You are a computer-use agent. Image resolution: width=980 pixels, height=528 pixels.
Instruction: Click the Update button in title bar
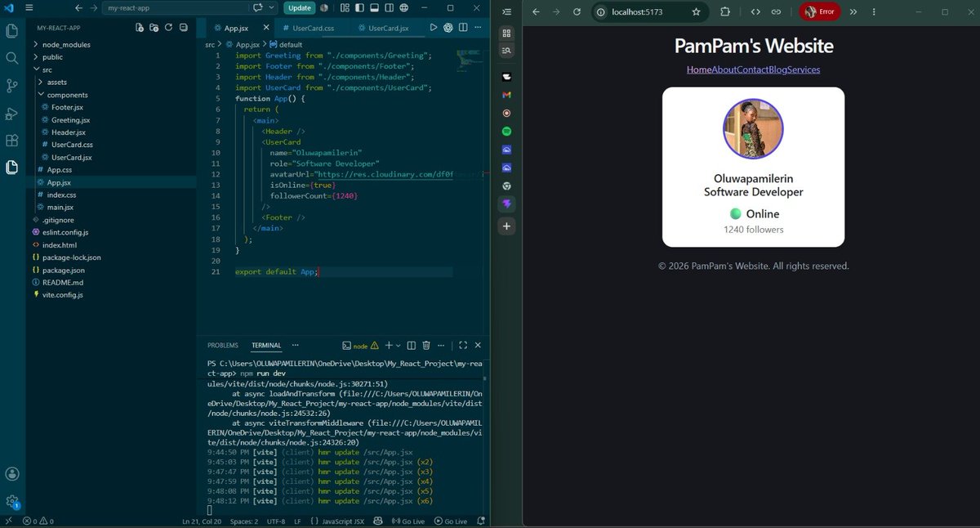coord(299,7)
